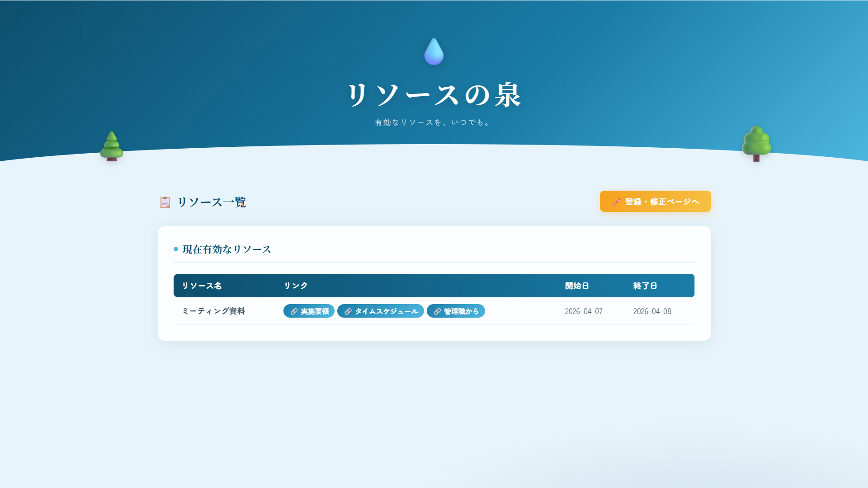Click the pine tree icon on left

point(111,146)
